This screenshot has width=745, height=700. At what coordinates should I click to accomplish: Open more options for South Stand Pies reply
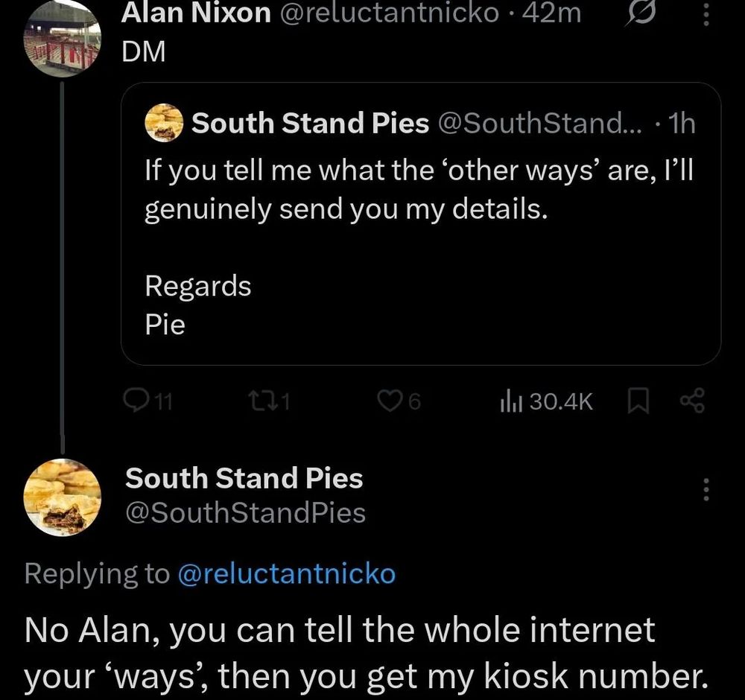point(706,490)
